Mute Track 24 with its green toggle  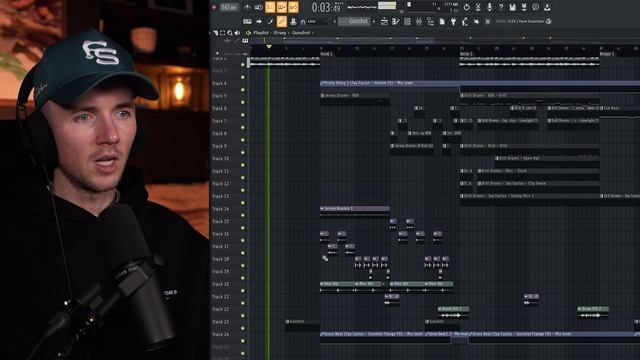click(x=243, y=340)
